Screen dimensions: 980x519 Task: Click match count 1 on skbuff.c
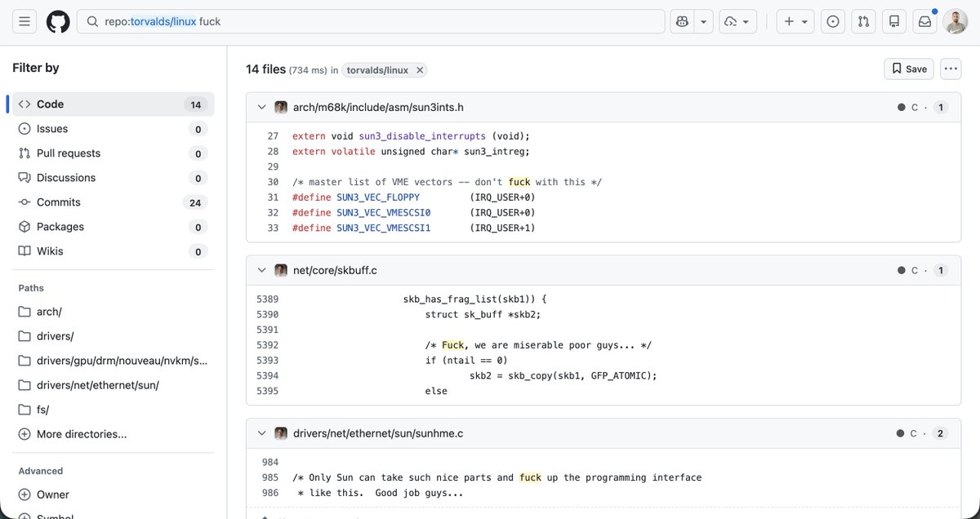point(940,270)
